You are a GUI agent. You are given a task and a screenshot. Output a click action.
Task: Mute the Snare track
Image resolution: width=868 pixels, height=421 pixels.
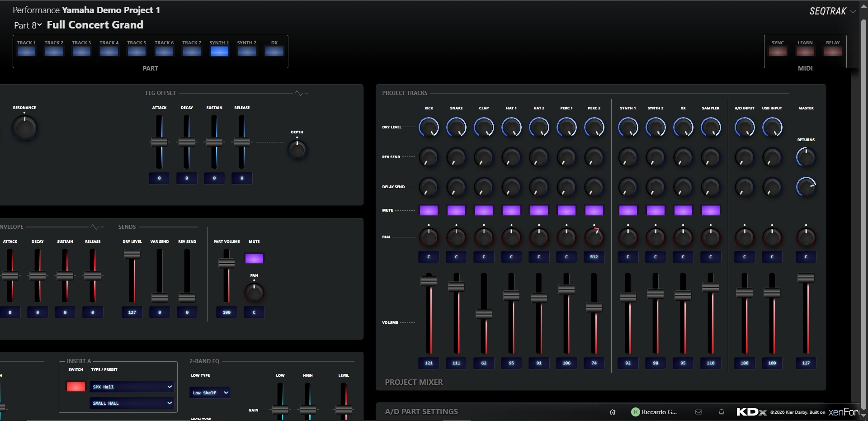(x=456, y=210)
